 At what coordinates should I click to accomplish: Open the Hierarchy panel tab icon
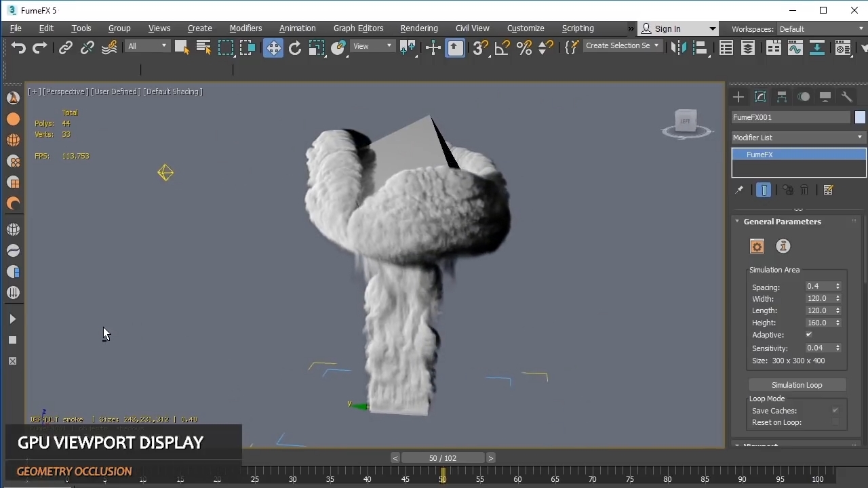point(782,97)
